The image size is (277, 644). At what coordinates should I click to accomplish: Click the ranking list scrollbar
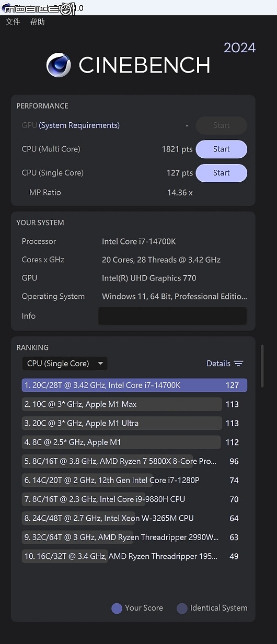262,366
